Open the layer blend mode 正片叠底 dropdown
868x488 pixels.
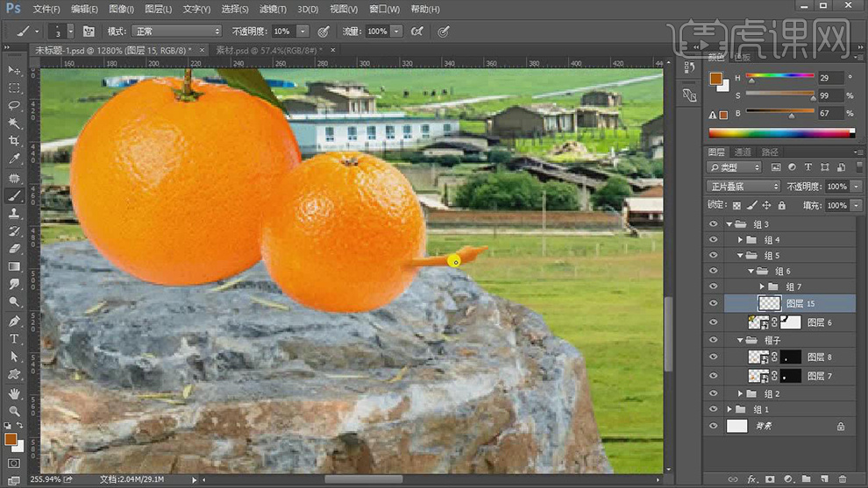[743, 187]
